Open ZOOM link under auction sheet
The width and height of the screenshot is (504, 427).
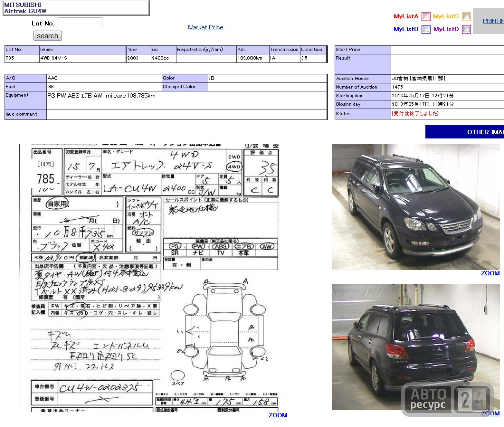coord(278,415)
